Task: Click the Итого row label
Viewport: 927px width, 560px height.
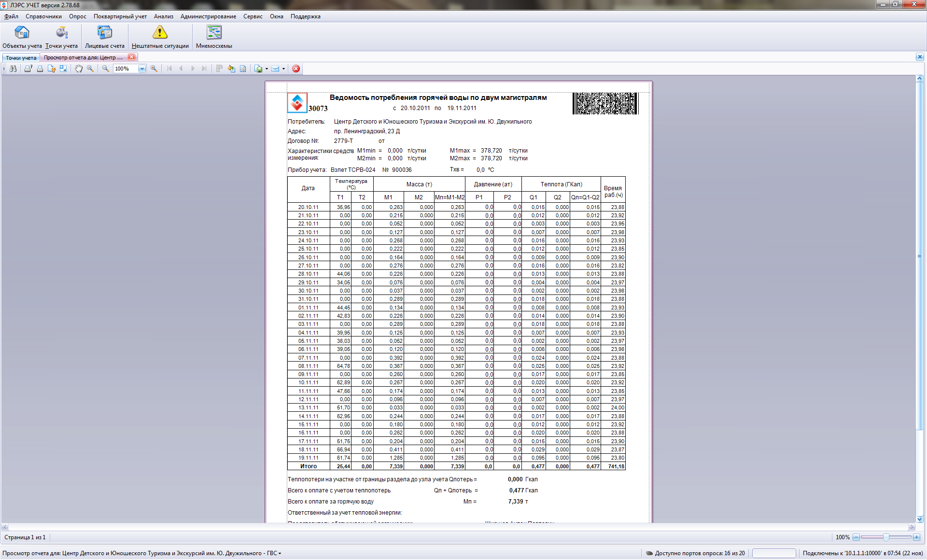Action: (x=309, y=466)
